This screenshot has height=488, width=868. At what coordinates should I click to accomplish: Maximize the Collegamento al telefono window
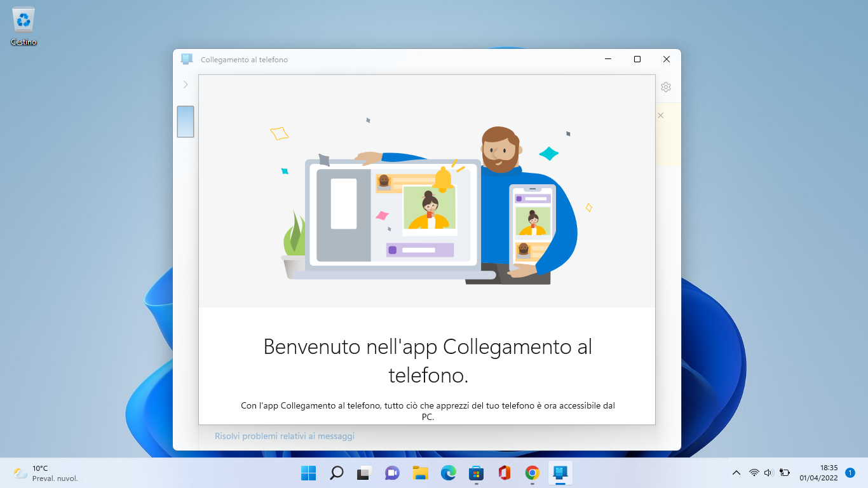[x=637, y=59]
